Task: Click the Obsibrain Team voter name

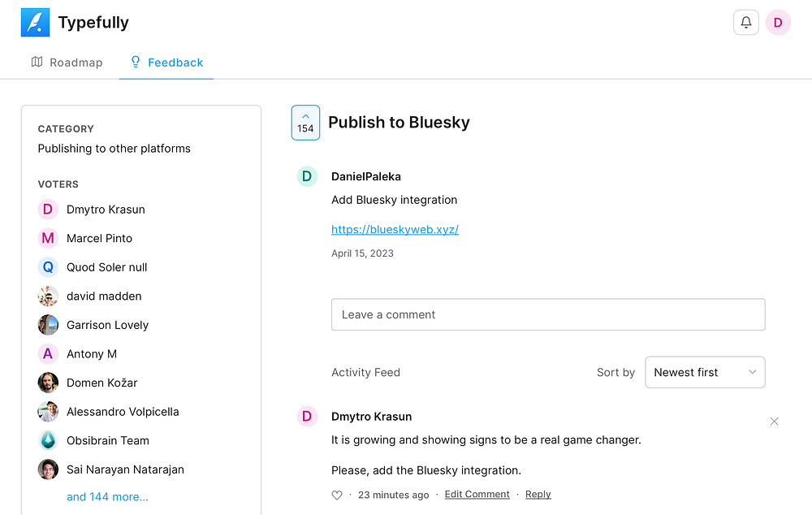Action: pos(108,440)
